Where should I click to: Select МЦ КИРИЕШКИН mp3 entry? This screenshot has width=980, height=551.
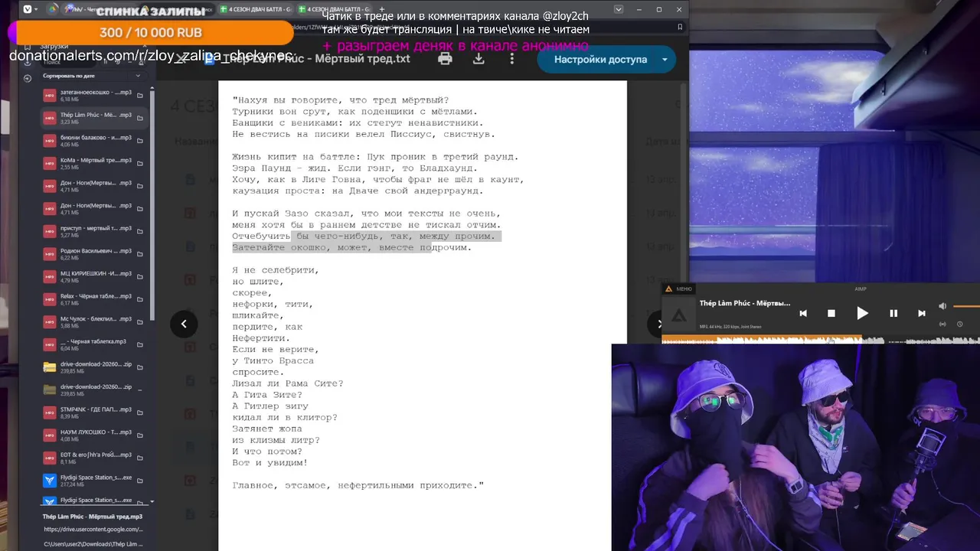[93, 277]
